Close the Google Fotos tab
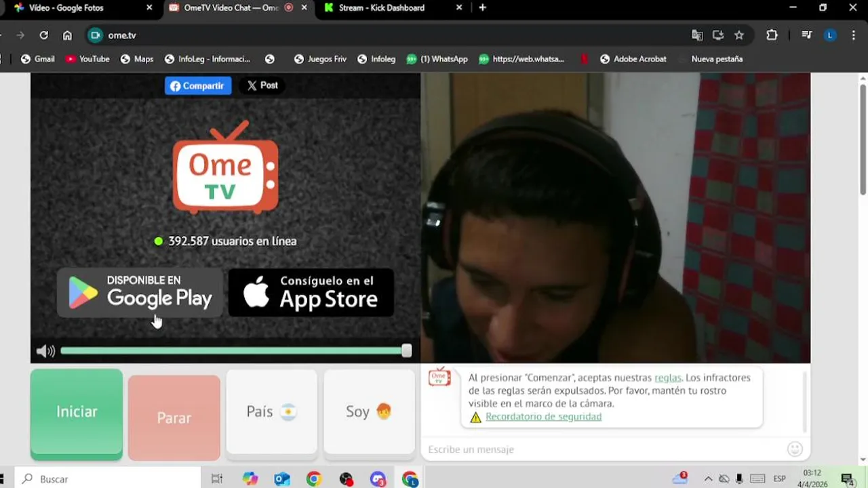868x488 pixels. (149, 7)
